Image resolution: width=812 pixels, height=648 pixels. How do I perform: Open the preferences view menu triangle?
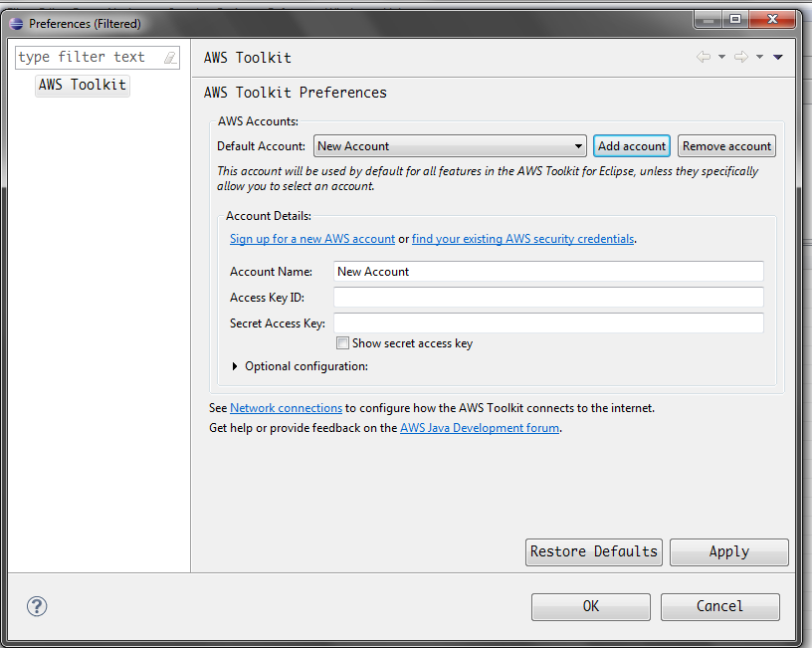coord(778,58)
